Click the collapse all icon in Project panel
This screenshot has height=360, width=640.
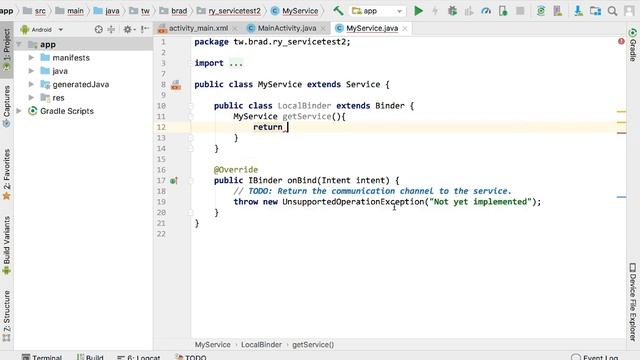pyautogui.click(x=111, y=29)
